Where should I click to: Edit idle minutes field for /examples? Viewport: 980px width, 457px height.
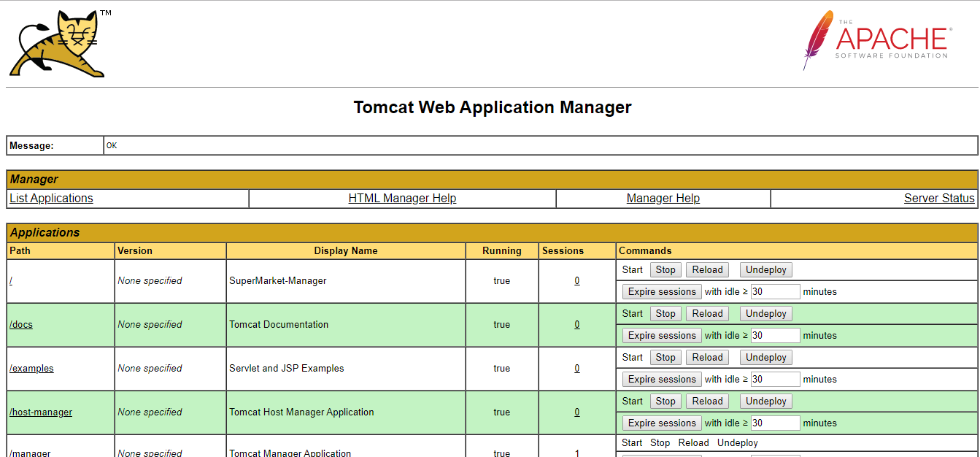point(776,380)
